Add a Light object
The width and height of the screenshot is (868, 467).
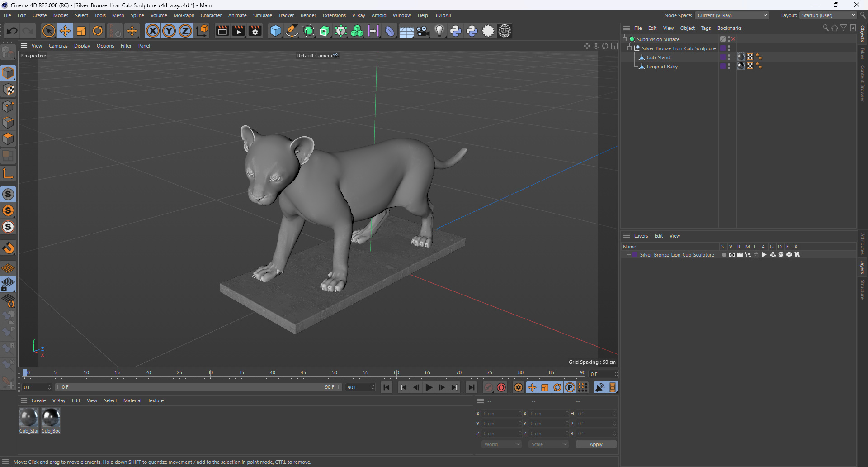tap(439, 31)
